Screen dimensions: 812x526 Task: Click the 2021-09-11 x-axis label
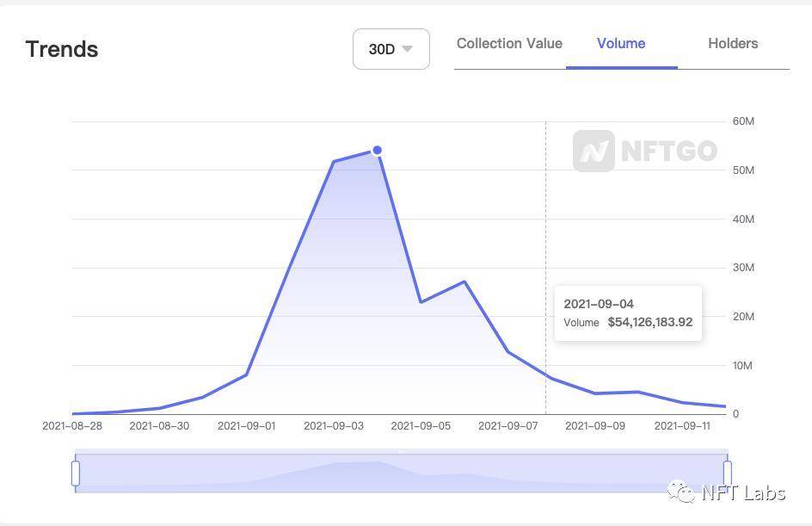click(x=682, y=426)
